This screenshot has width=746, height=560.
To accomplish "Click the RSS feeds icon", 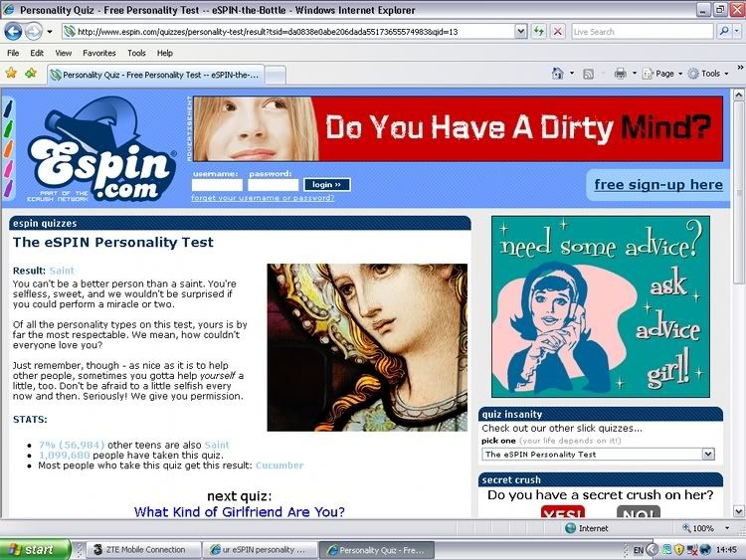I will click(x=589, y=74).
